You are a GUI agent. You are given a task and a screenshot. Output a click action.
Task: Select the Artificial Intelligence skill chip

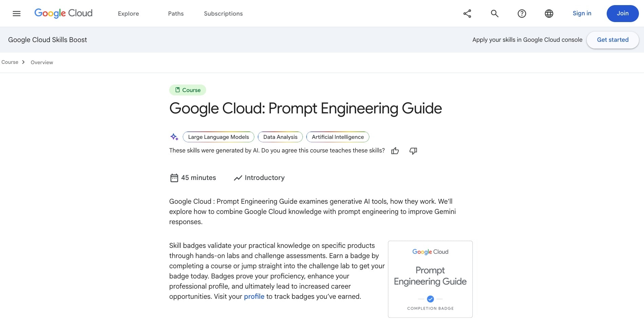[x=337, y=137]
